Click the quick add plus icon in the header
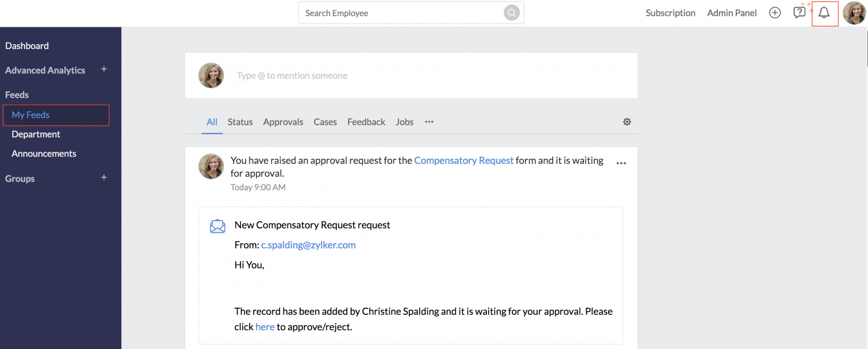 click(775, 13)
